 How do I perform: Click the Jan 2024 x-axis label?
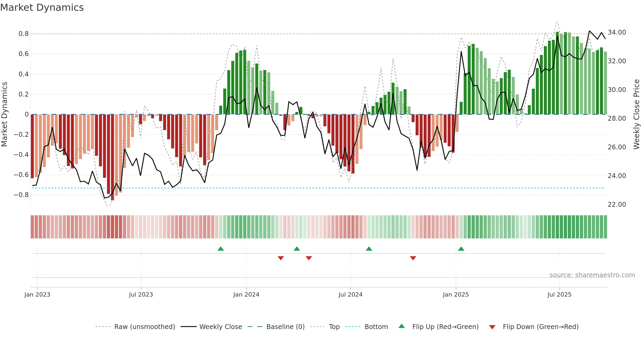pos(246,294)
